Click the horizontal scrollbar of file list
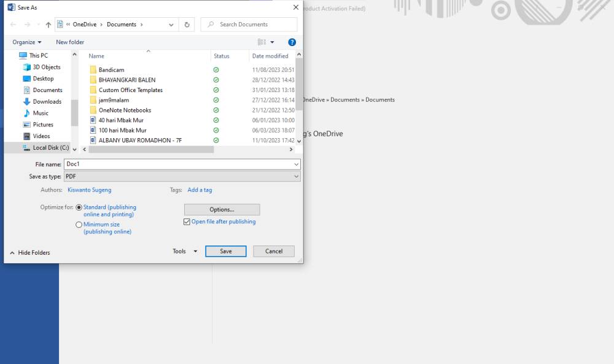 [x=151, y=150]
